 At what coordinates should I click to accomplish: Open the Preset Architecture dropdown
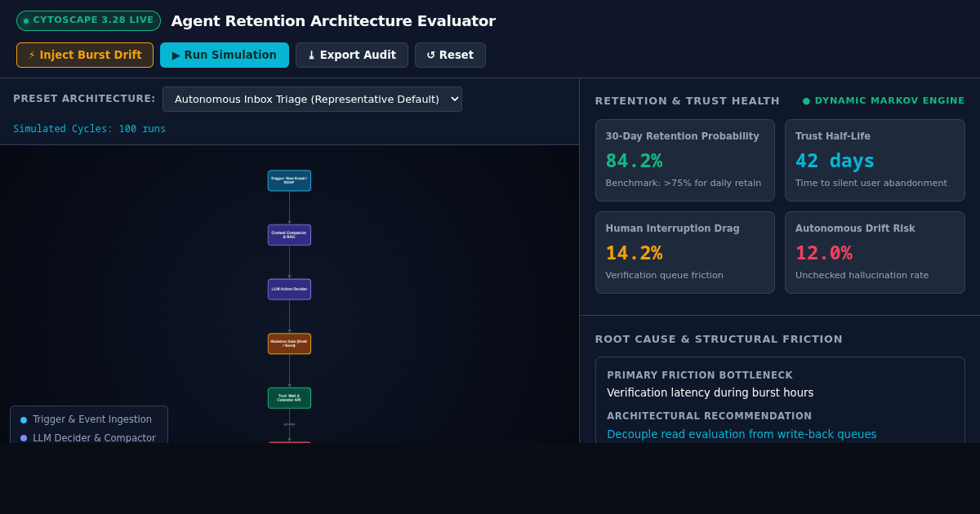(312, 99)
